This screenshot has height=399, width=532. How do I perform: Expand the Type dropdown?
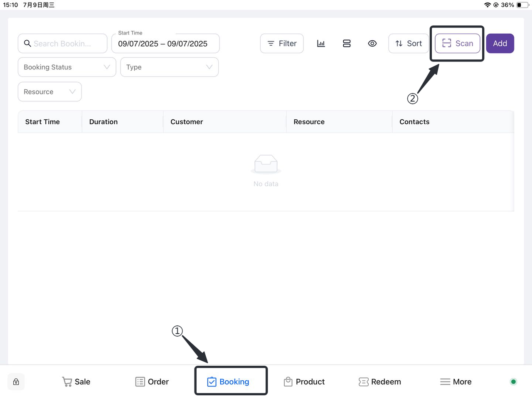pyautogui.click(x=169, y=67)
